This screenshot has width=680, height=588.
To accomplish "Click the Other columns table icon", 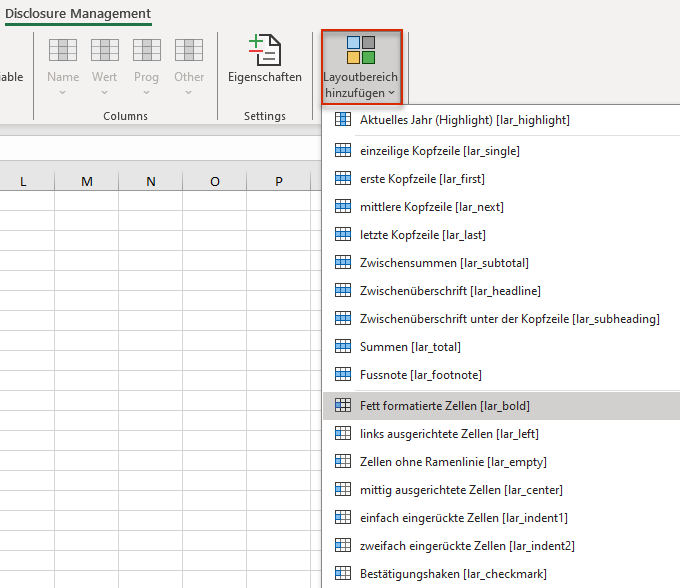I will (x=189, y=50).
